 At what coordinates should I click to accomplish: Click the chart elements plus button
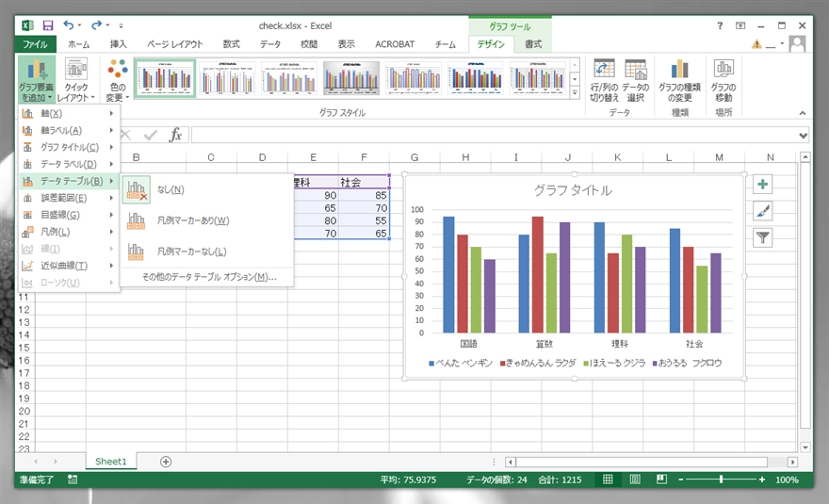tap(762, 184)
